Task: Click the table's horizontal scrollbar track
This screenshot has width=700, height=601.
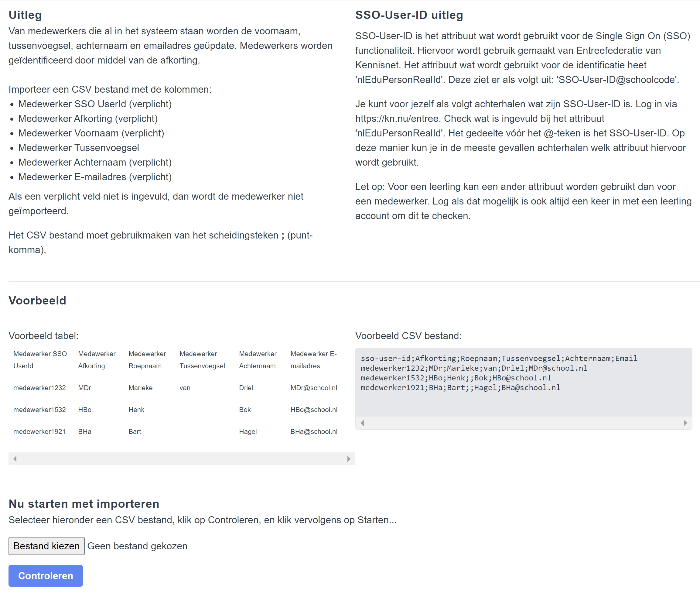Action: [x=182, y=459]
